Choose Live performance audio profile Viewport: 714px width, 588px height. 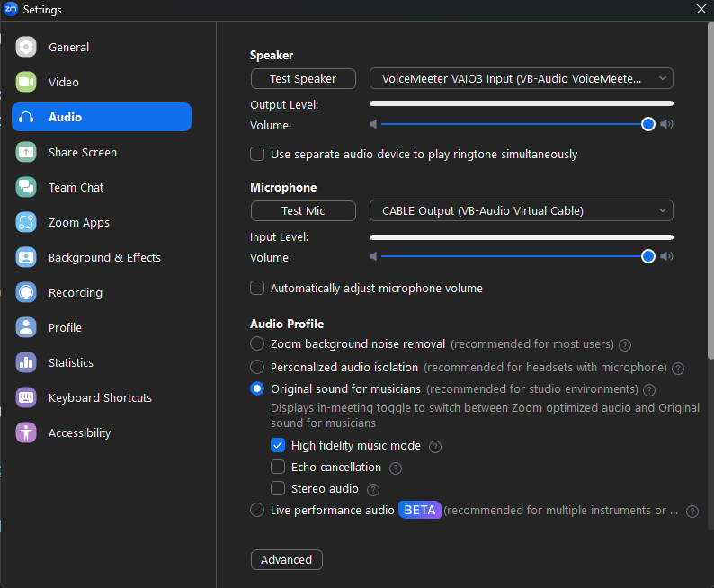tap(257, 510)
